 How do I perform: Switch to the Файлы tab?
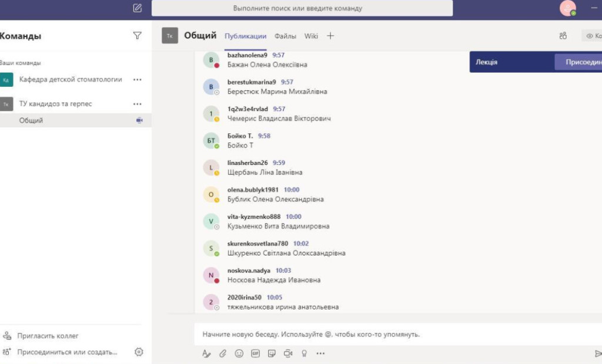tap(285, 36)
